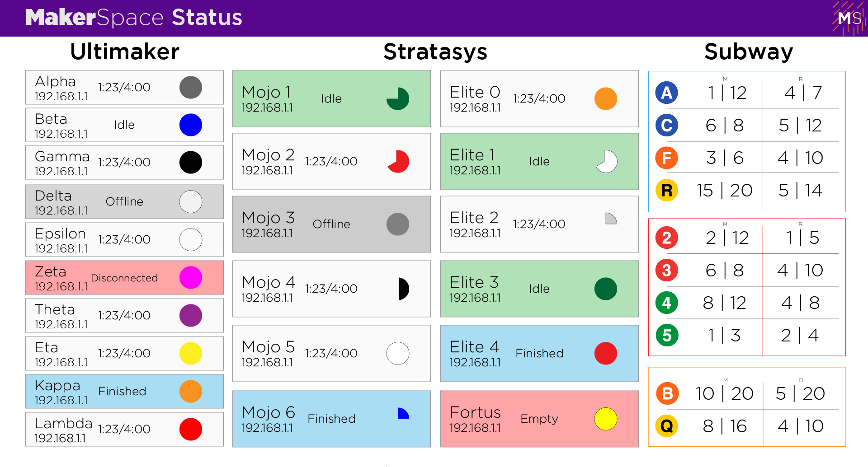Click the yellow R train line icon
This screenshot has width=868, height=467.
point(666,190)
